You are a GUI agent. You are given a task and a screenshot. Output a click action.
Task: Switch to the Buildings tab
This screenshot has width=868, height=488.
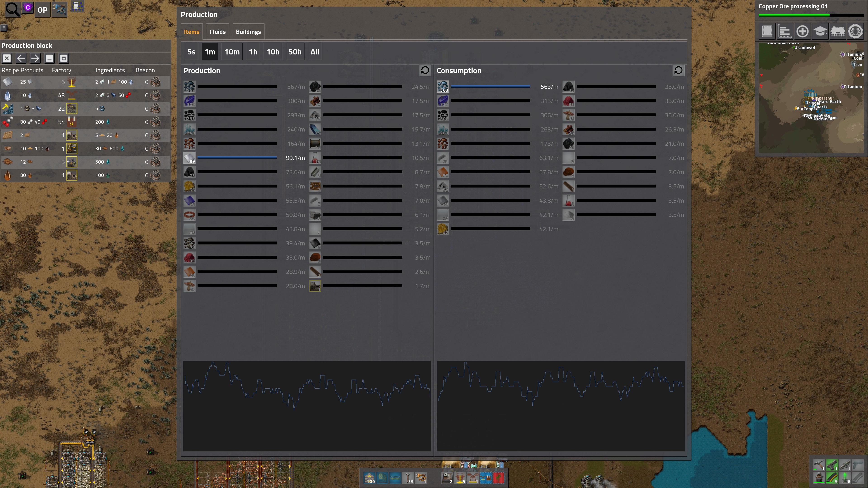(248, 32)
